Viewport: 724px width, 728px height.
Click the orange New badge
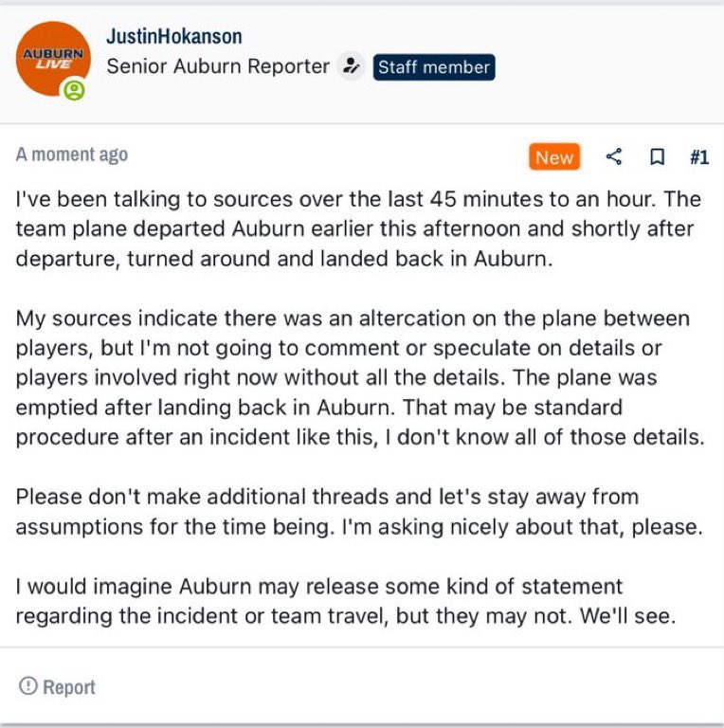[x=554, y=157]
